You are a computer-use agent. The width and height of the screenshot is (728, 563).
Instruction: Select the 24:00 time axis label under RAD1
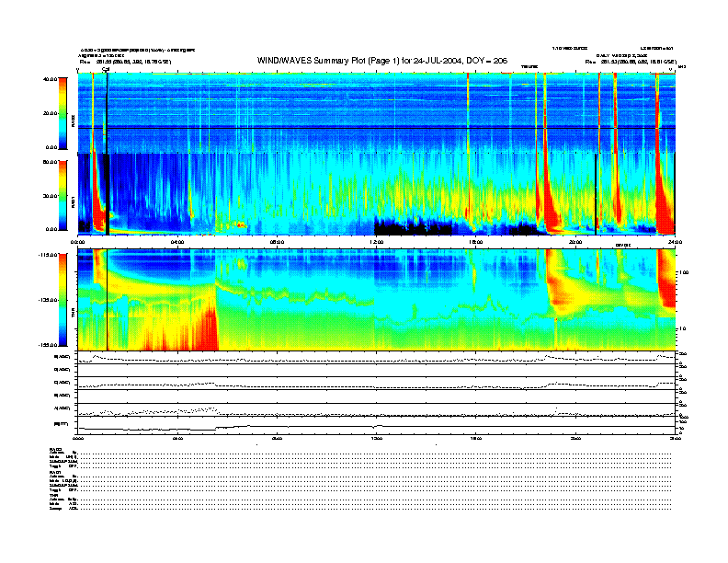(x=675, y=242)
